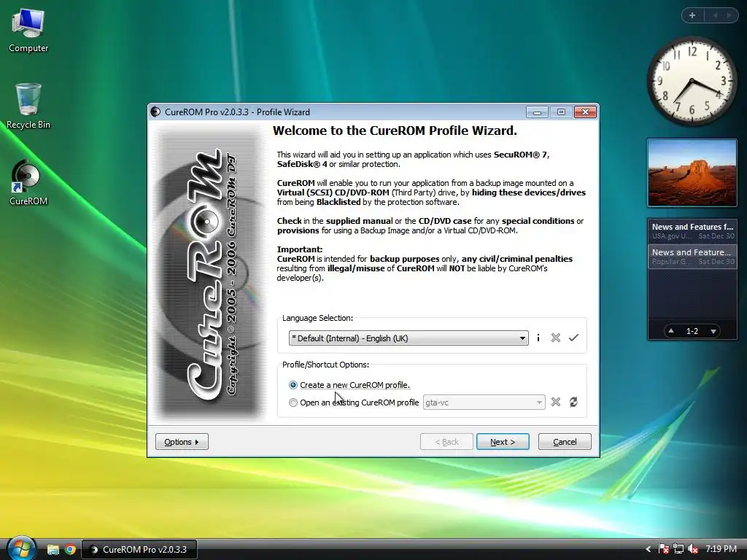Click the 'Welcome to the CureROM Profile Wizard.' heading
This screenshot has width=747, height=560.
pos(395,131)
